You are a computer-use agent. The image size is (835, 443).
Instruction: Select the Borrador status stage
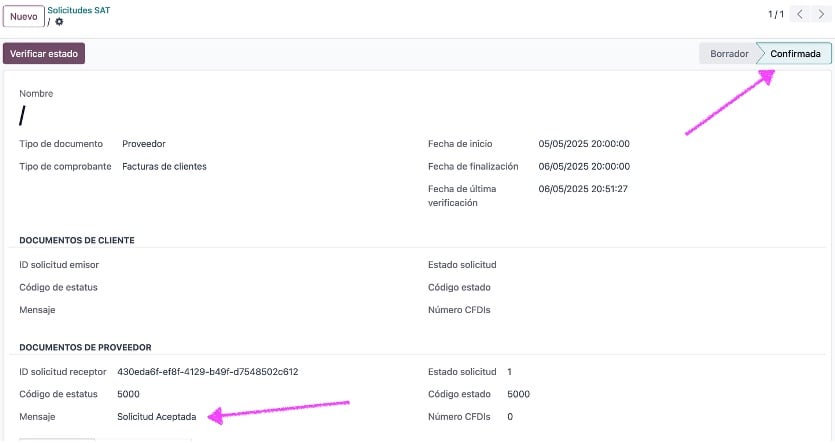(729, 54)
